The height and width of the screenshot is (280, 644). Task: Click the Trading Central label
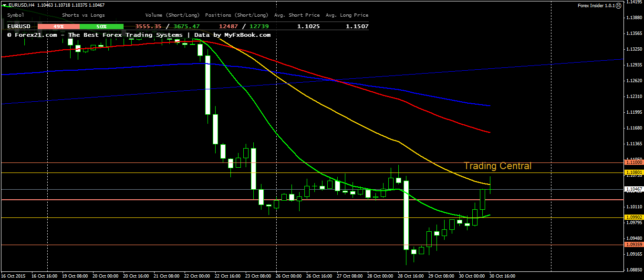point(498,166)
